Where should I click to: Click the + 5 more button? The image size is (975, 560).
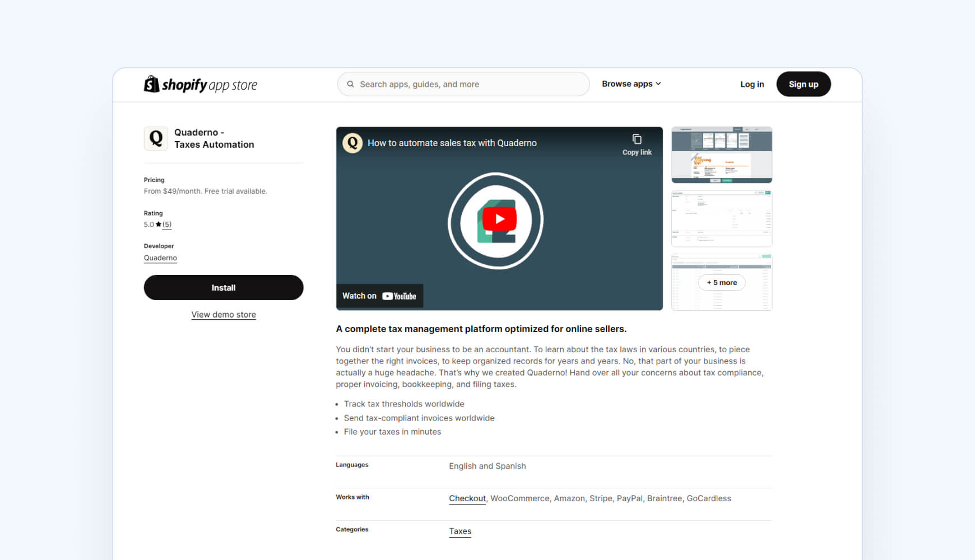coord(722,282)
